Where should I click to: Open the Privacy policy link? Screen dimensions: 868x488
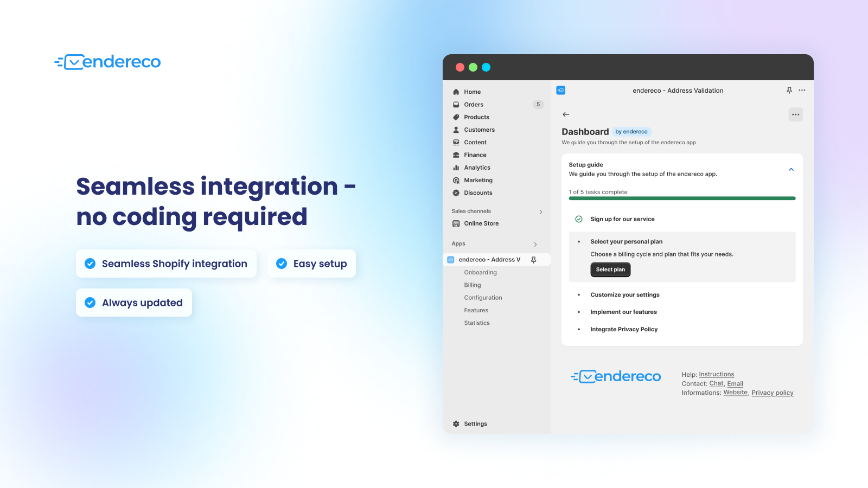[x=773, y=393]
